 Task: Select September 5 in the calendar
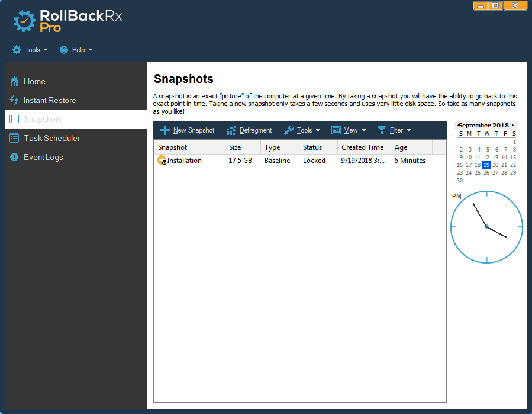tap(488, 149)
